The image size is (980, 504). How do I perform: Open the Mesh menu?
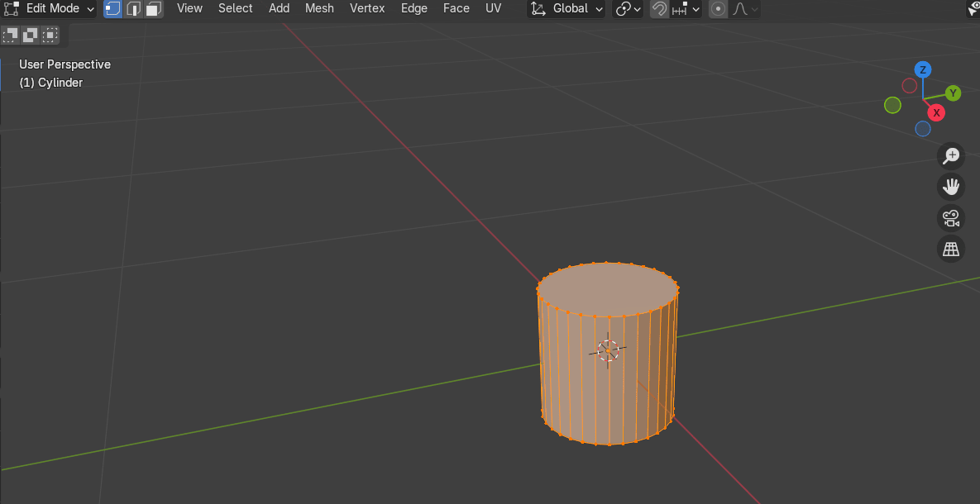[319, 8]
